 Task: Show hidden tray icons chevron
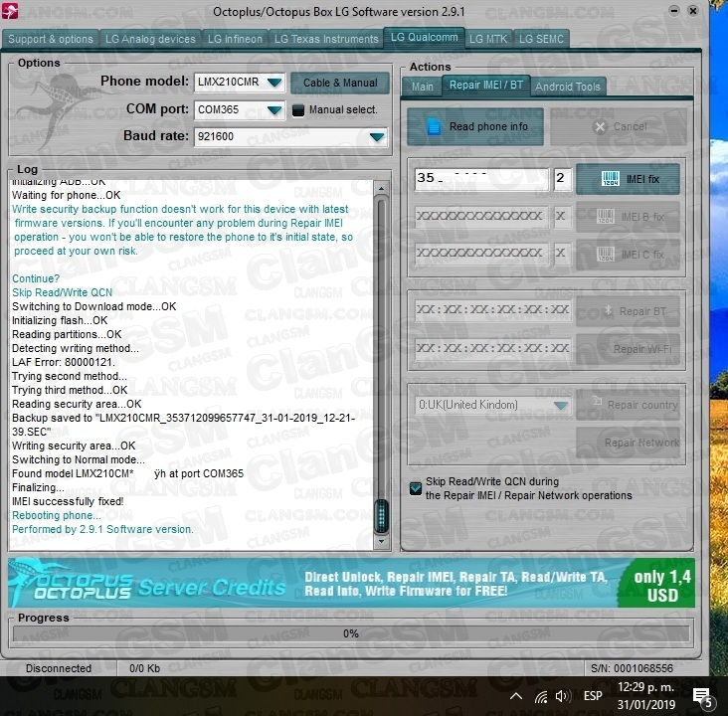pos(516,696)
